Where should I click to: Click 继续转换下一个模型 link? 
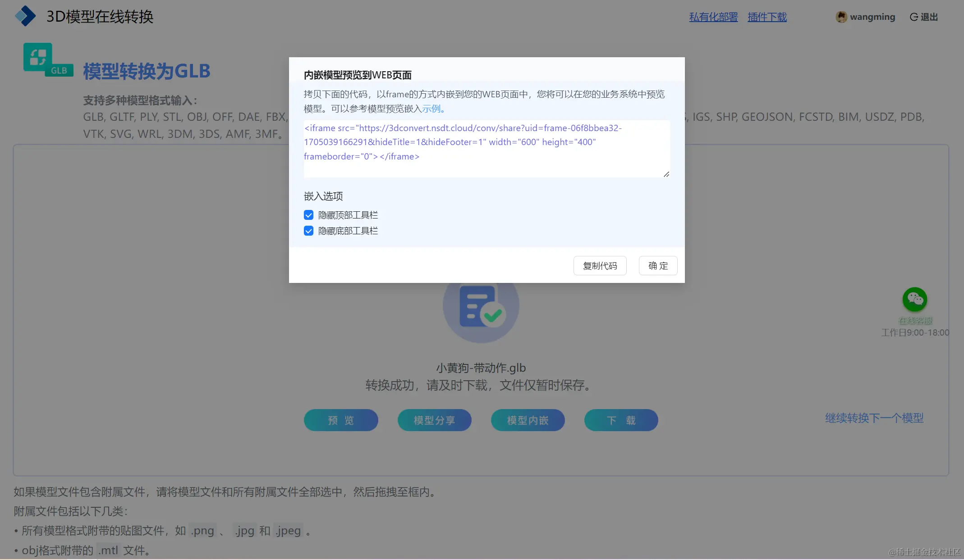pos(874,418)
